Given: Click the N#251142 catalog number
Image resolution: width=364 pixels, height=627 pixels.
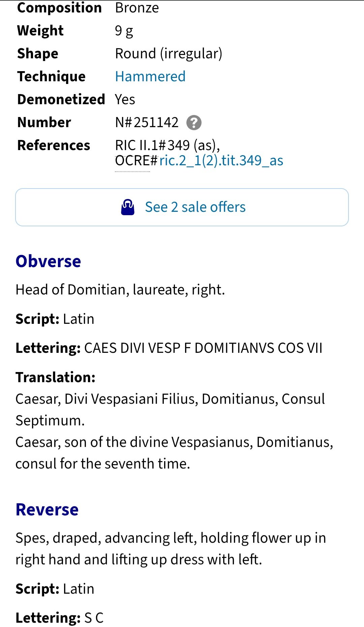Looking at the screenshot, I should [x=147, y=122].
